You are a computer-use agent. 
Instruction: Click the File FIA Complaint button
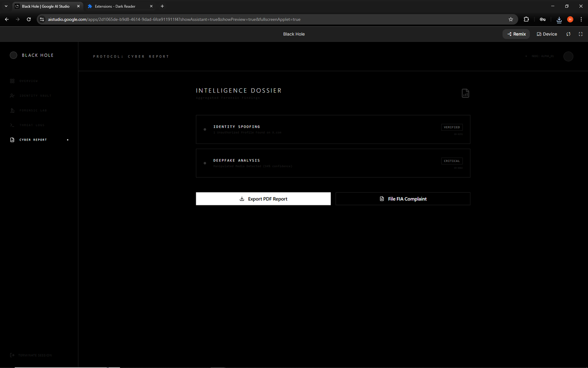[403, 199]
